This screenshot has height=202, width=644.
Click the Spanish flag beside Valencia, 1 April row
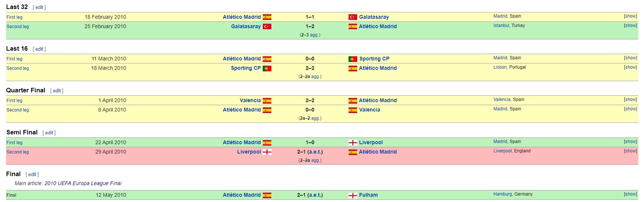(267, 101)
